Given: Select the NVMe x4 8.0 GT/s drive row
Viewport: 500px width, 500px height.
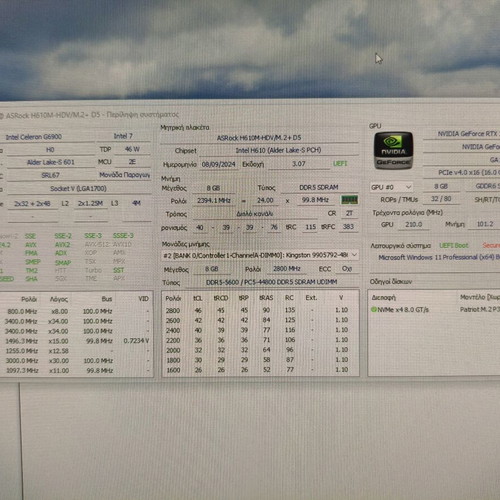Looking at the screenshot, I should (434, 310).
